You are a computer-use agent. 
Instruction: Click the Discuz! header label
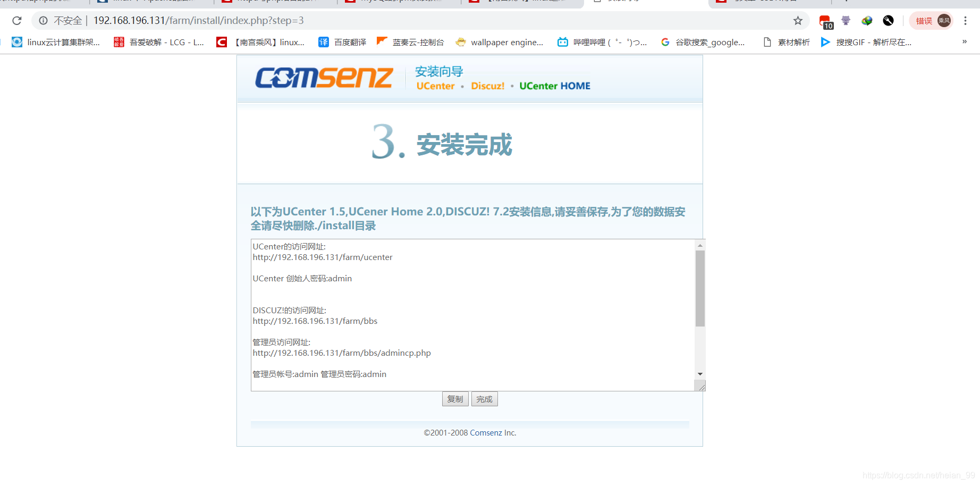click(x=488, y=86)
